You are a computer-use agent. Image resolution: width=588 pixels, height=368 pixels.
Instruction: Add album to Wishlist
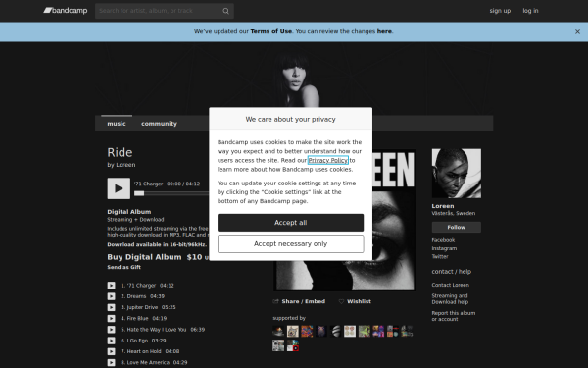pos(359,301)
